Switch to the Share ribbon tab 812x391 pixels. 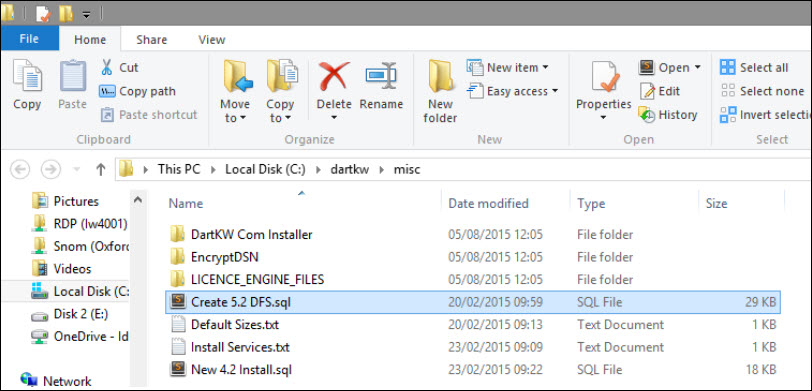[x=151, y=39]
